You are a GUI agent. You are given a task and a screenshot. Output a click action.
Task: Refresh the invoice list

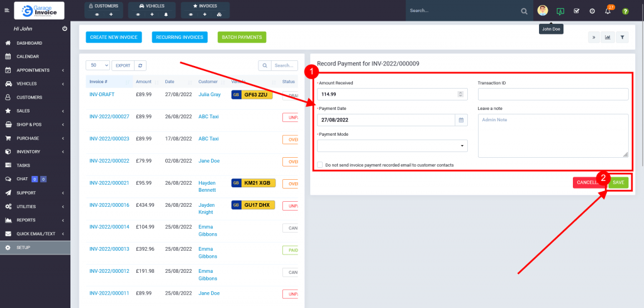[x=141, y=65]
